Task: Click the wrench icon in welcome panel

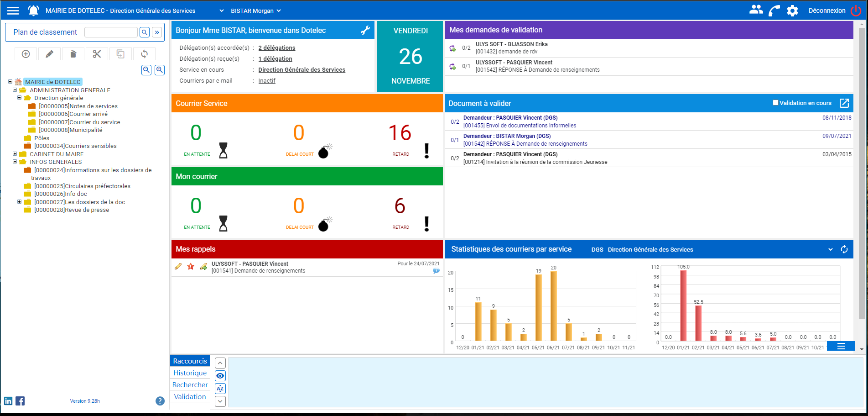Action: click(365, 30)
